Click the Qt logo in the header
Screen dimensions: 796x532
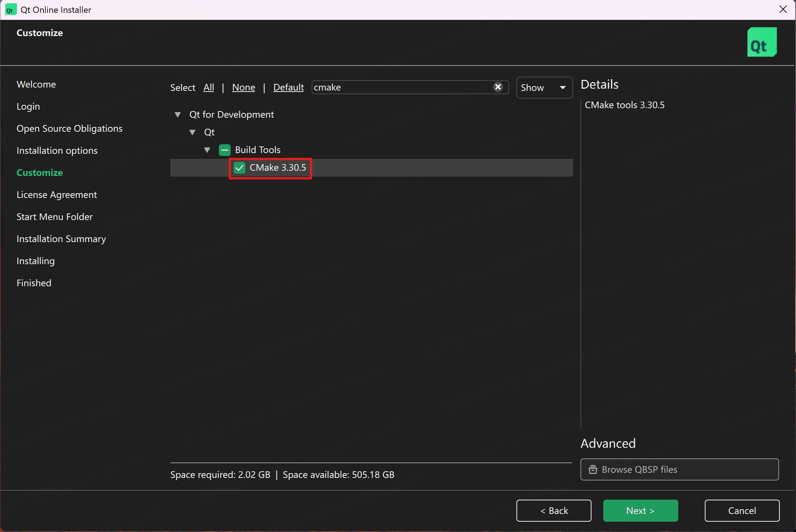762,42
